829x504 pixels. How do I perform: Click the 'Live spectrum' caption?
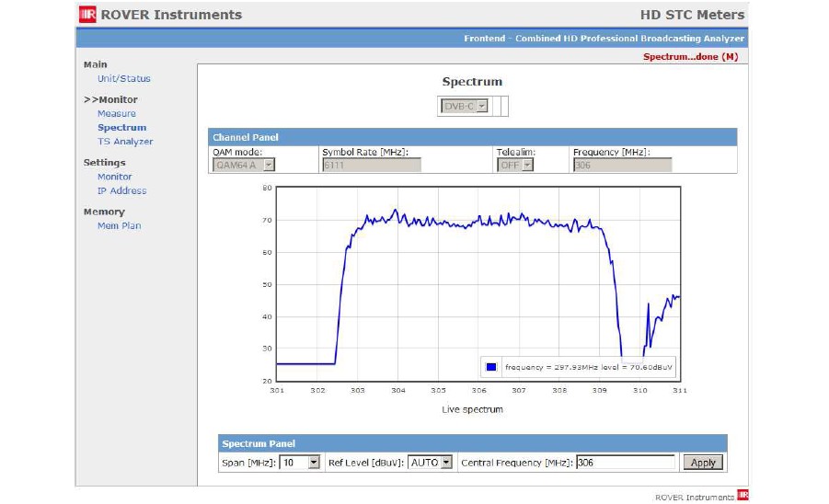pos(472,409)
